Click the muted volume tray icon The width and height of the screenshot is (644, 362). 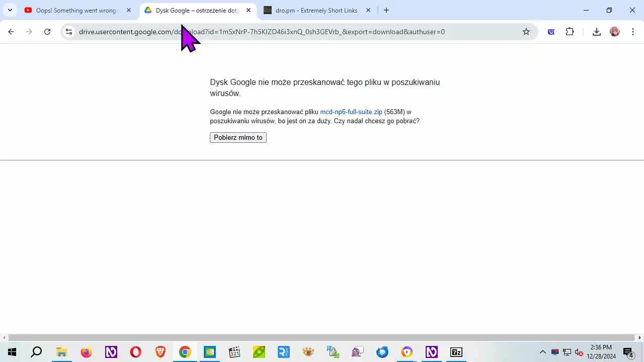click(x=579, y=352)
